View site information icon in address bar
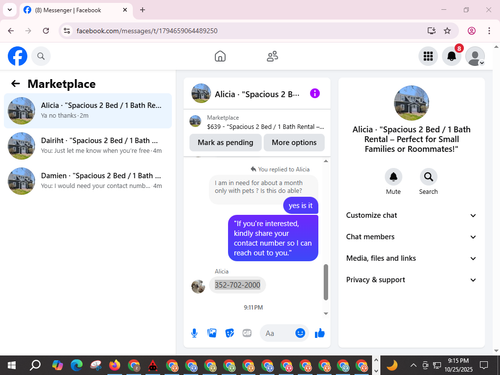Screen dimensions: 500x375 pyautogui.click(x=67, y=31)
